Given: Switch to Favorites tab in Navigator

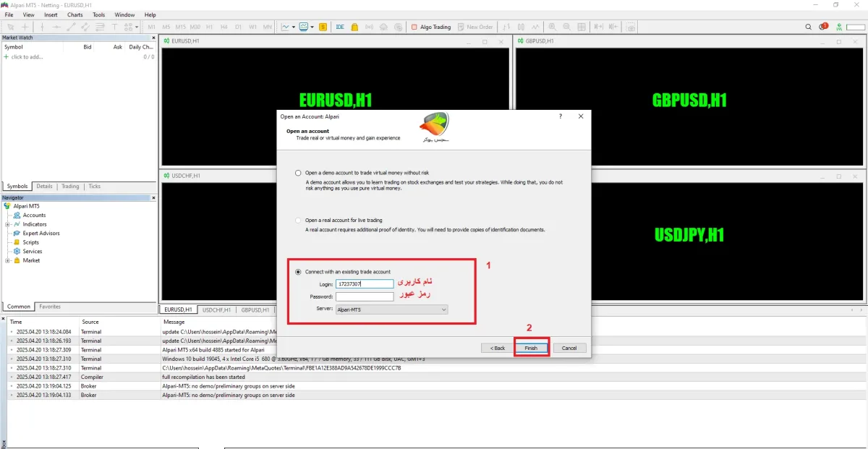Looking at the screenshot, I should [50, 307].
